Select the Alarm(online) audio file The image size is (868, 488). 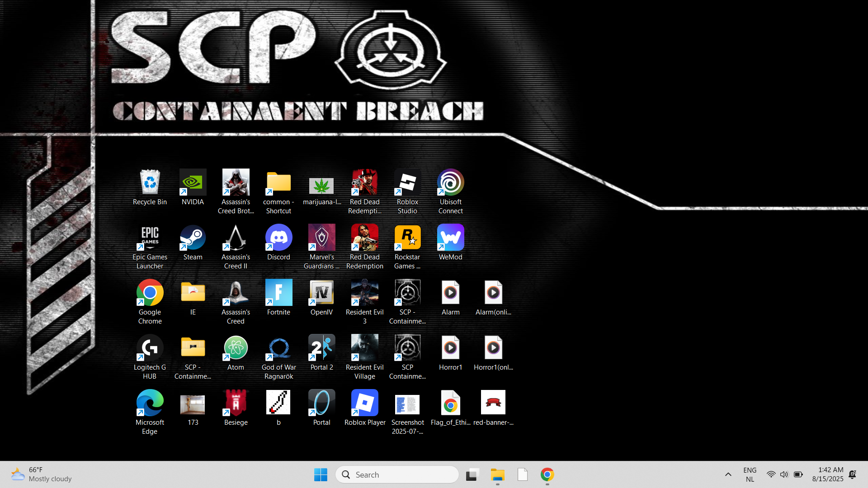[493, 298]
